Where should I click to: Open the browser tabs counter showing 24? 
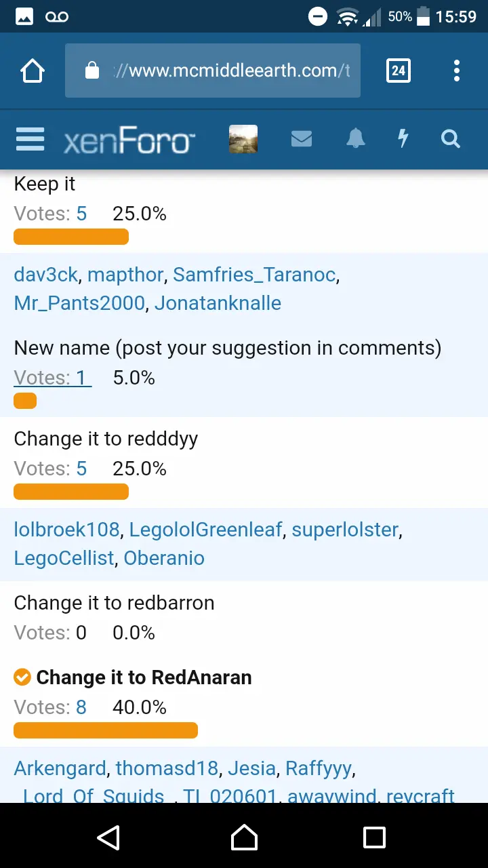(x=399, y=71)
